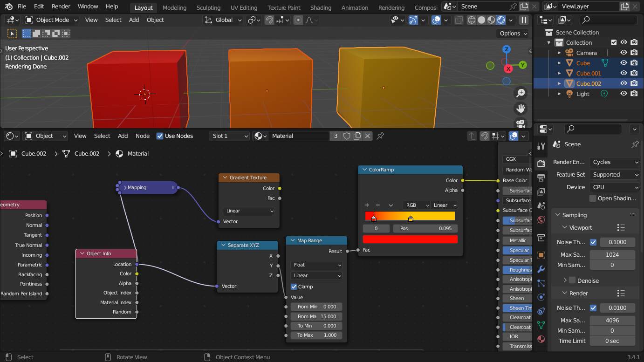Toggle Use Nodes checkbox
644x362 pixels.
pyautogui.click(x=160, y=136)
